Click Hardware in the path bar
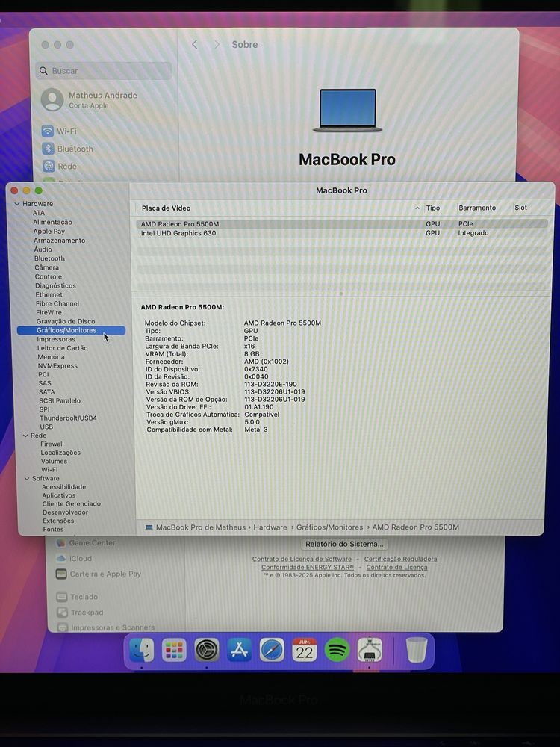The height and width of the screenshot is (747, 560). (270, 527)
